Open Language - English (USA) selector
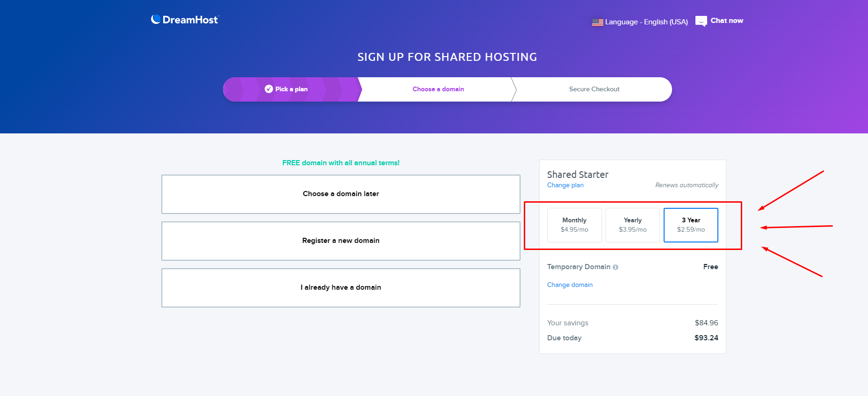 point(640,22)
